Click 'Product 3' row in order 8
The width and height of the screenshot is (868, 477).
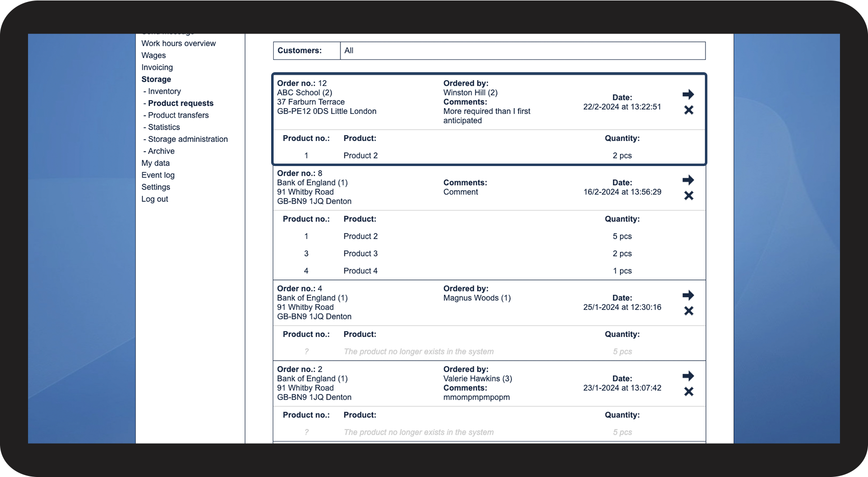point(361,253)
